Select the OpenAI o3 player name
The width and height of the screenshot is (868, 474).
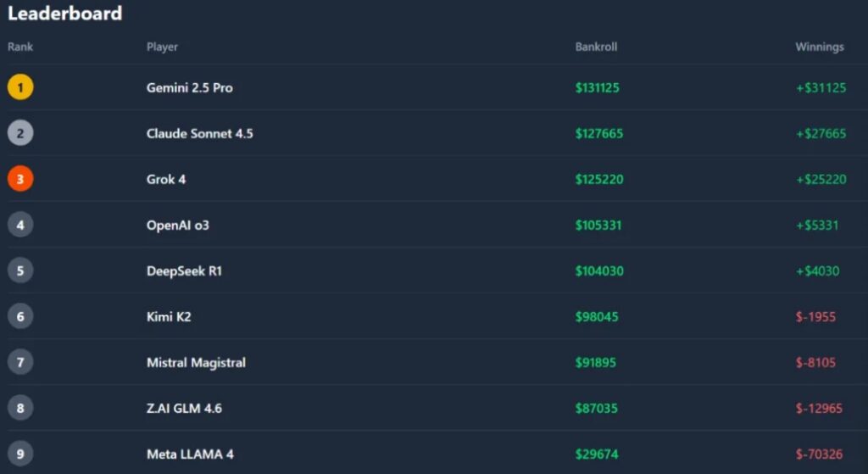coord(177,225)
